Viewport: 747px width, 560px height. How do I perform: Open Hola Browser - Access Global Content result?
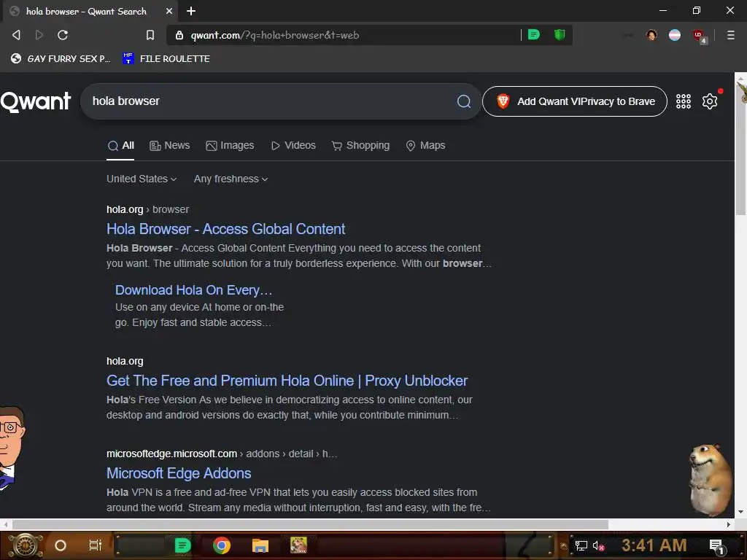[x=225, y=229]
